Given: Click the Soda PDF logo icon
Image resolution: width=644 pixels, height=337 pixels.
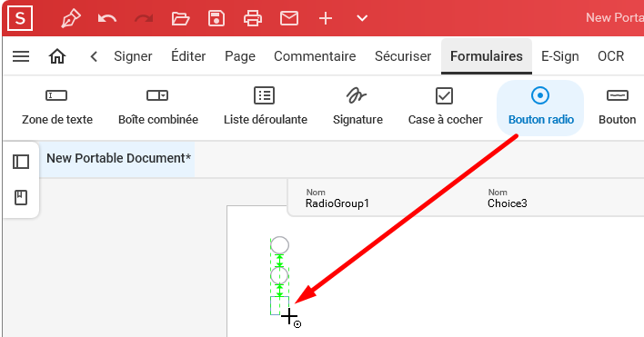Looking at the screenshot, I should [20, 18].
